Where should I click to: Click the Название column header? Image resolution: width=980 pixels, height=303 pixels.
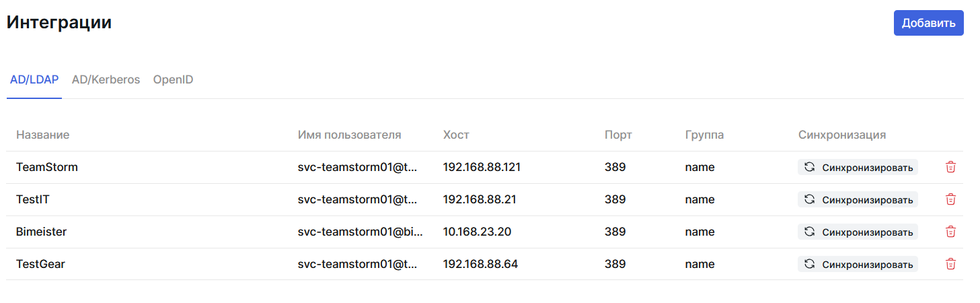click(x=42, y=135)
